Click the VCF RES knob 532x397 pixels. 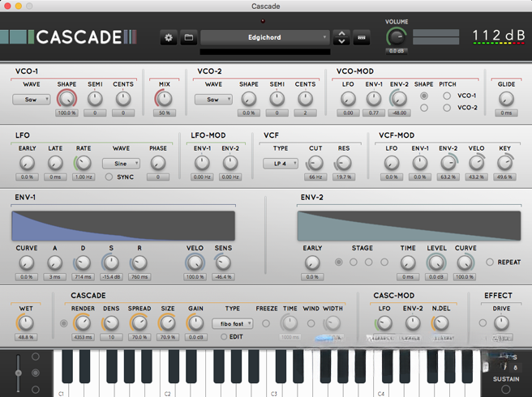click(343, 164)
